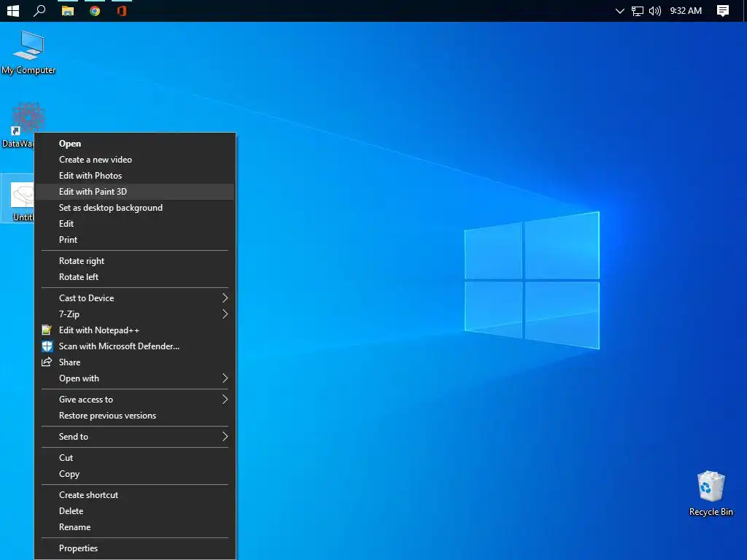Viewport: 747px width, 560px height.
Task: Open File Explorer from the taskbar
Action: [68, 10]
